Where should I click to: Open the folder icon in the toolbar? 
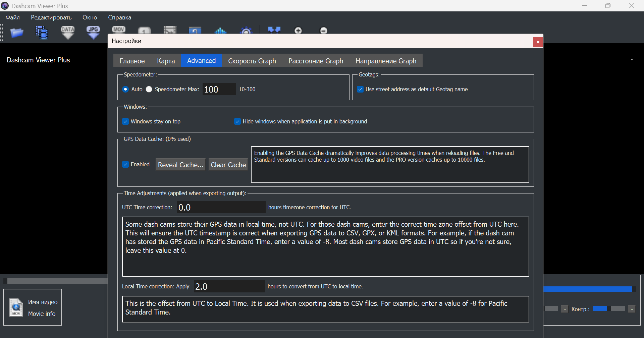(16, 33)
